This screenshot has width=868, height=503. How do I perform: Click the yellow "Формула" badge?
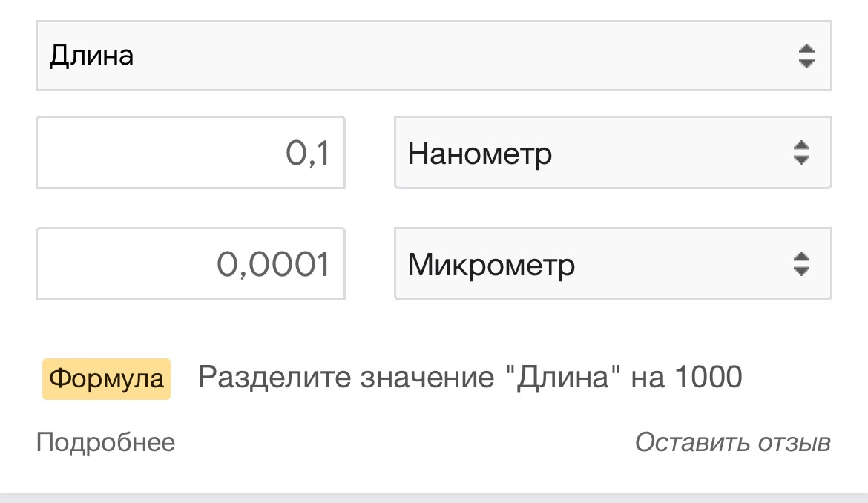click(106, 379)
